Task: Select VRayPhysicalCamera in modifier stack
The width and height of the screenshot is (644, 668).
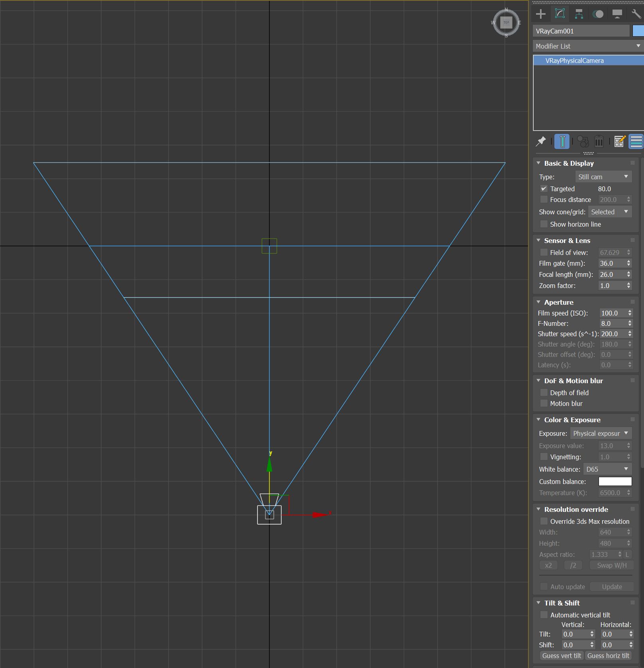Action: coord(588,61)
